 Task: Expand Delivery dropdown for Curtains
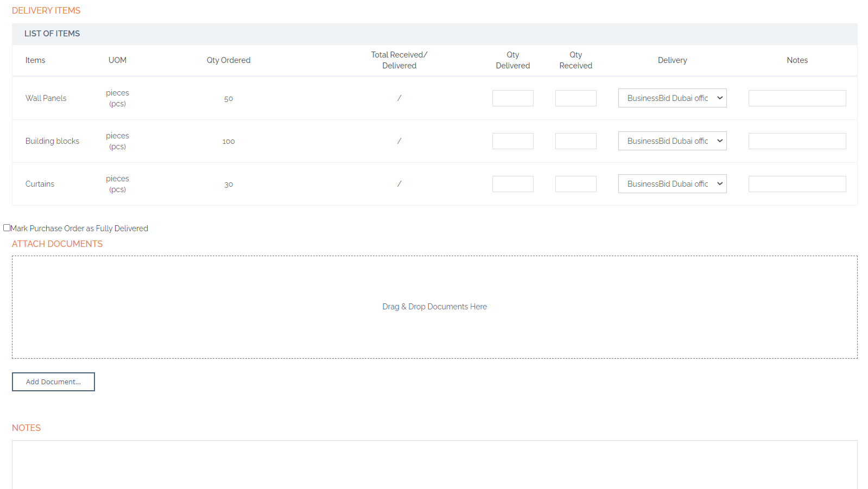(x=672, y=184)
